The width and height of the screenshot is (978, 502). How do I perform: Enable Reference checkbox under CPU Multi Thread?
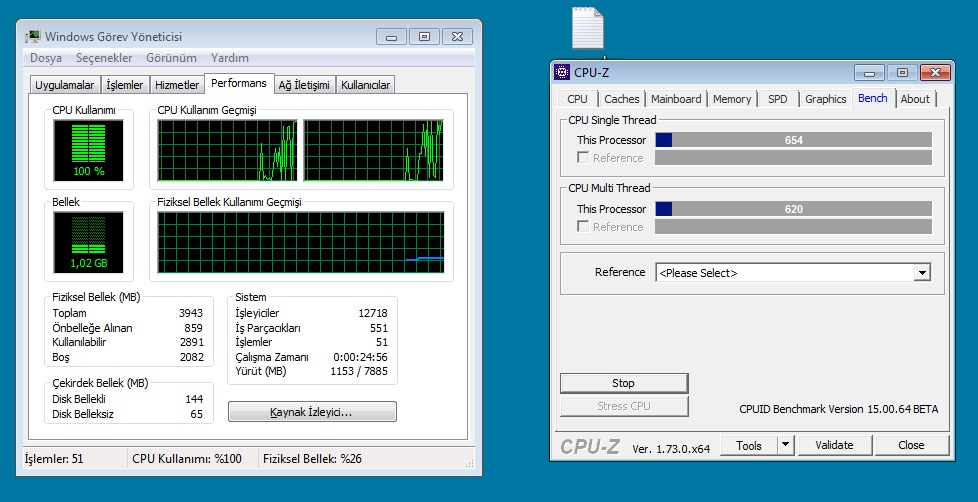(x=583, y=226)
